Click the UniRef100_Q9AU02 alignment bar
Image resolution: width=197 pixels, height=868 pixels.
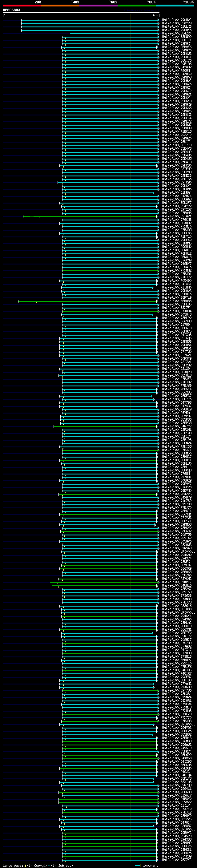point(90,20)
